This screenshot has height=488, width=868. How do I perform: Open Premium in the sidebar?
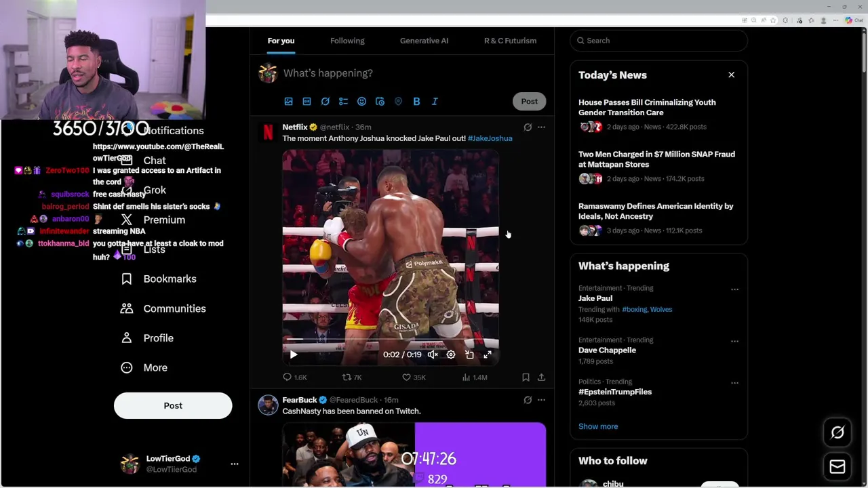tap(153, 220)
